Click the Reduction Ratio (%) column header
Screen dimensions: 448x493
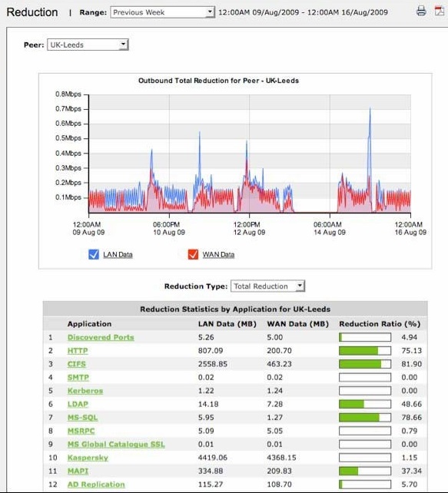[380, 324]
